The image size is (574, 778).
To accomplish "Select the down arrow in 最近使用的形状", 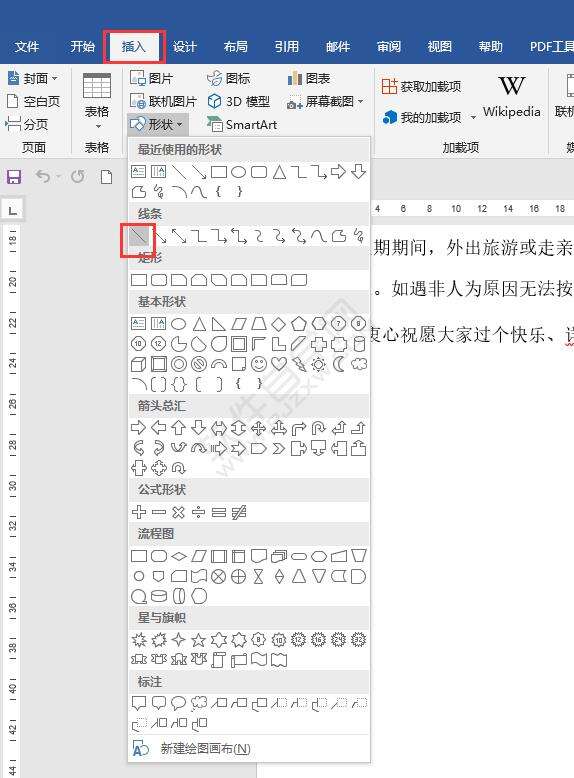I will coord(359,172).
